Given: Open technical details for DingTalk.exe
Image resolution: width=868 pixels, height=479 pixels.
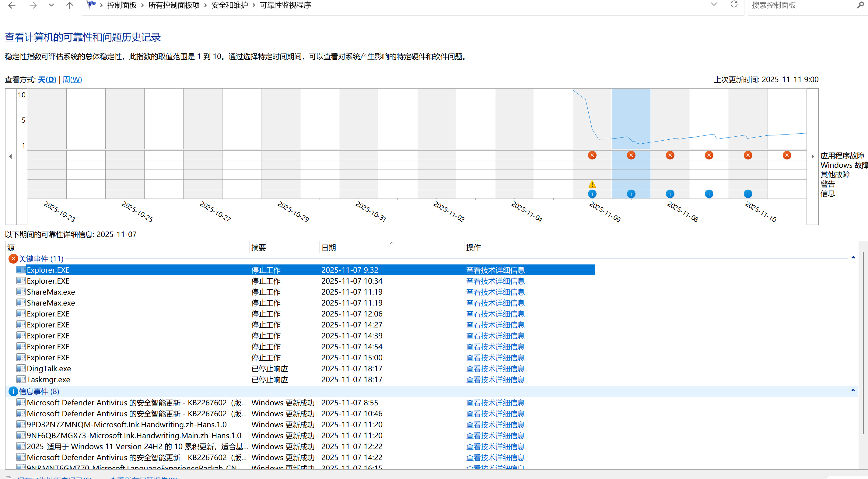Looking at the screenshot, I should coord(495,369).
